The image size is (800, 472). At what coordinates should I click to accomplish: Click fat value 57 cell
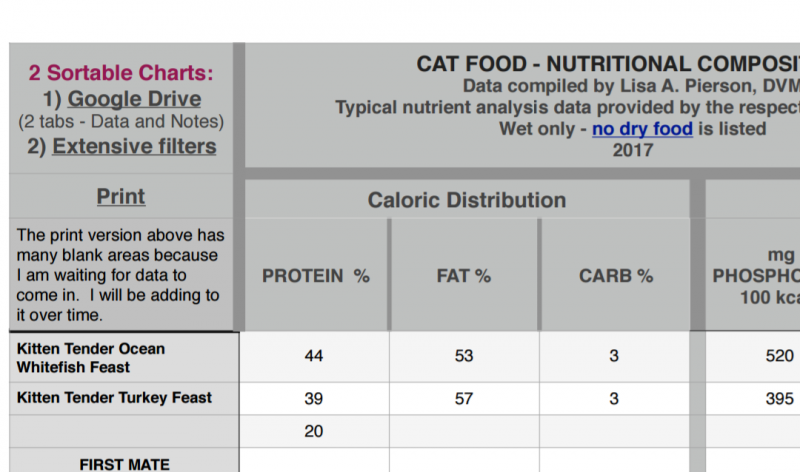pyautogui.click(x=464, y=397)
